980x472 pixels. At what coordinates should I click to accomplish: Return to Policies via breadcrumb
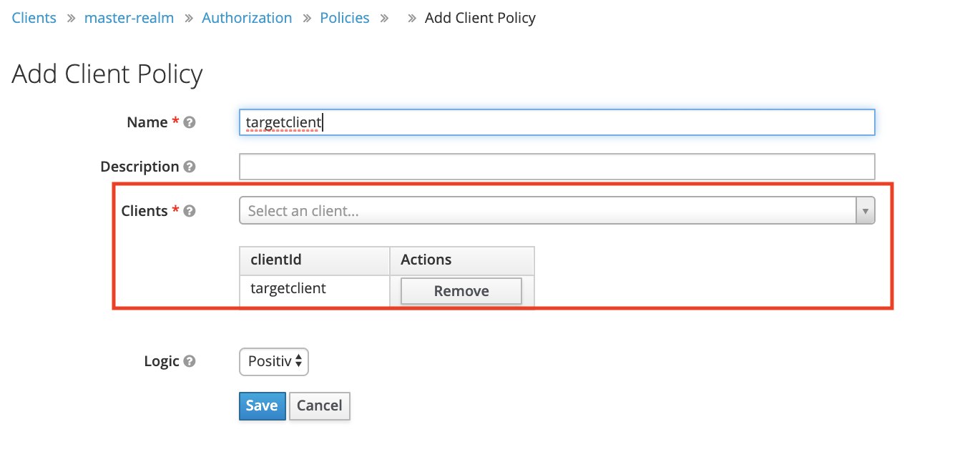tap(345, 18)
